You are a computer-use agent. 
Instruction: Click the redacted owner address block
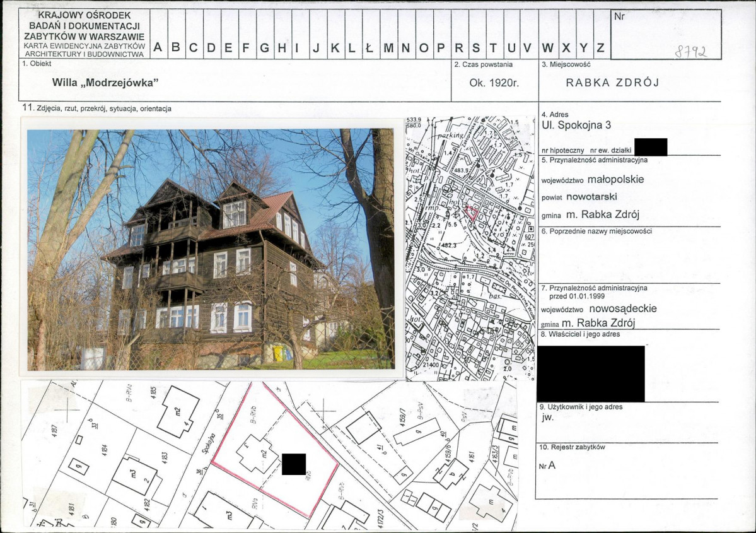[591, 373]
